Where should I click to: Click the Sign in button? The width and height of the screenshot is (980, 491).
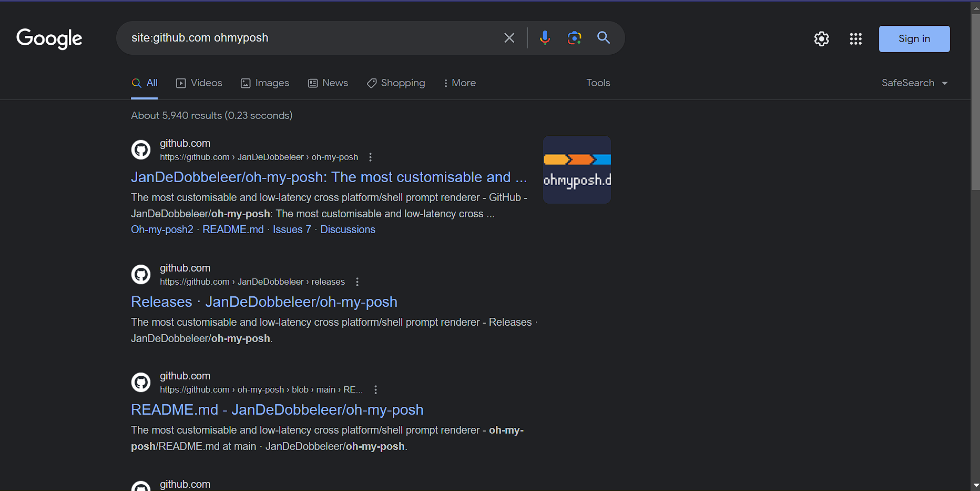pyautogui.click(x=914, y=39)
